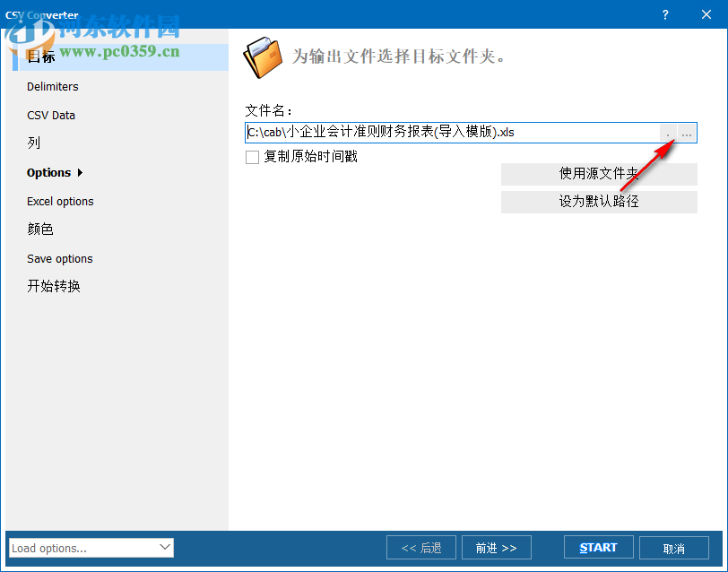Select Delimiters in the sidebar
This screenshot has width=728, height=572.
tap(52, 86)
